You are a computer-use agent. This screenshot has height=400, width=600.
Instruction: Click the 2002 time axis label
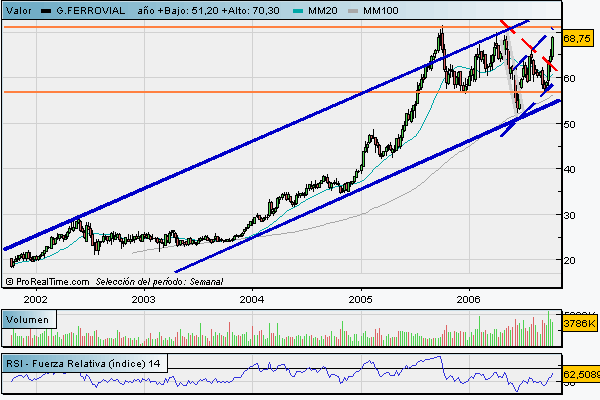pos(36,299)
